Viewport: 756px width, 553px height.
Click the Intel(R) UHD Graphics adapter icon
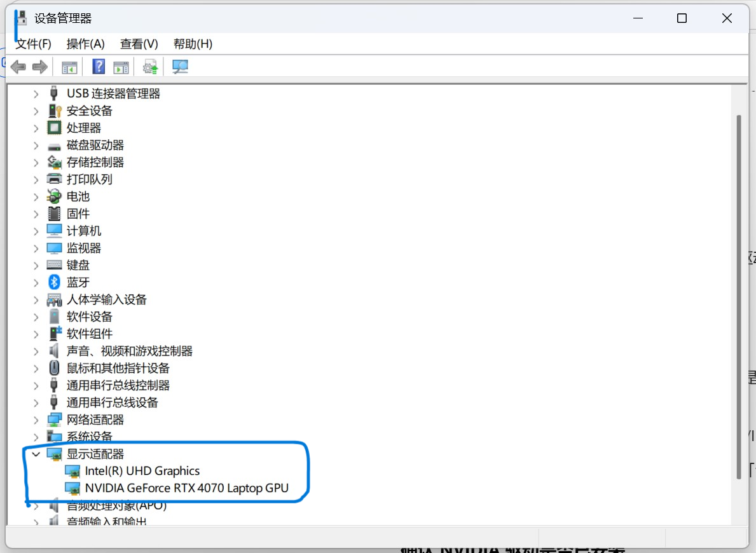pyautogui.click(x=72, y=471)
